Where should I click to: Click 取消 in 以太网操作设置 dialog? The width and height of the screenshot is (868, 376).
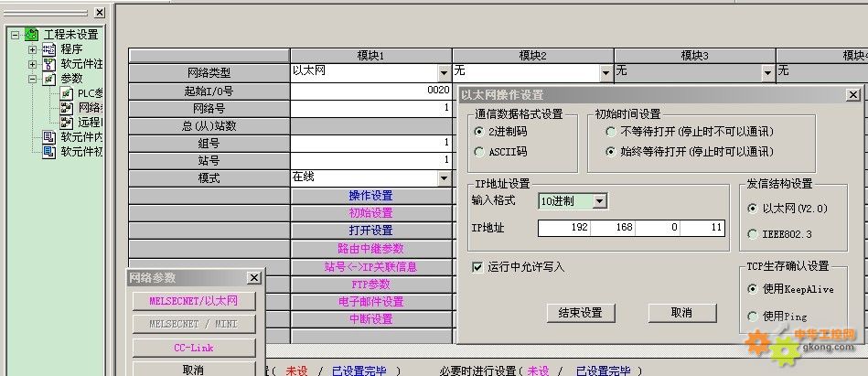682,313
